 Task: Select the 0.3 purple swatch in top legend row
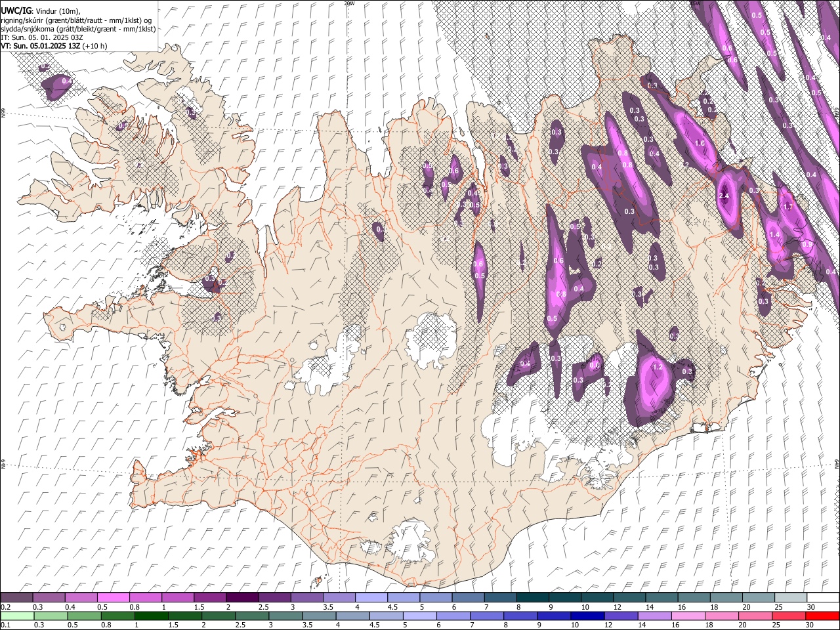[49, 597]
